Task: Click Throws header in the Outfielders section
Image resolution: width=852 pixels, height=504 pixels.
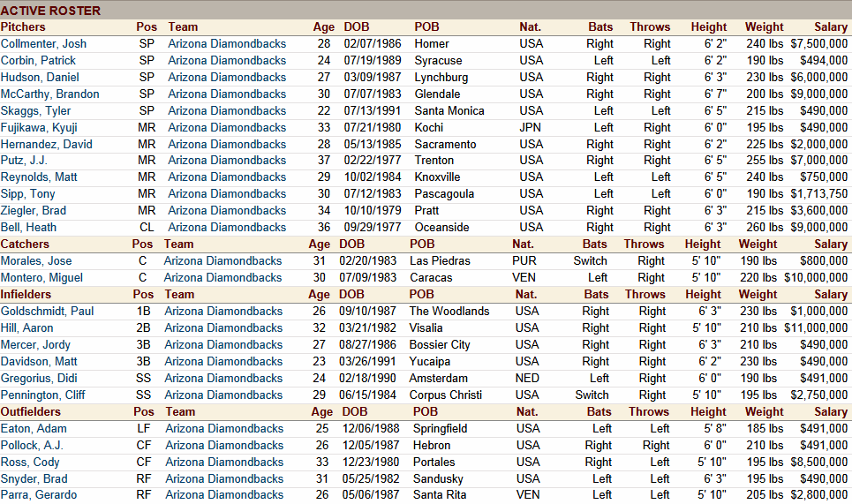Action: pos(648,411)
